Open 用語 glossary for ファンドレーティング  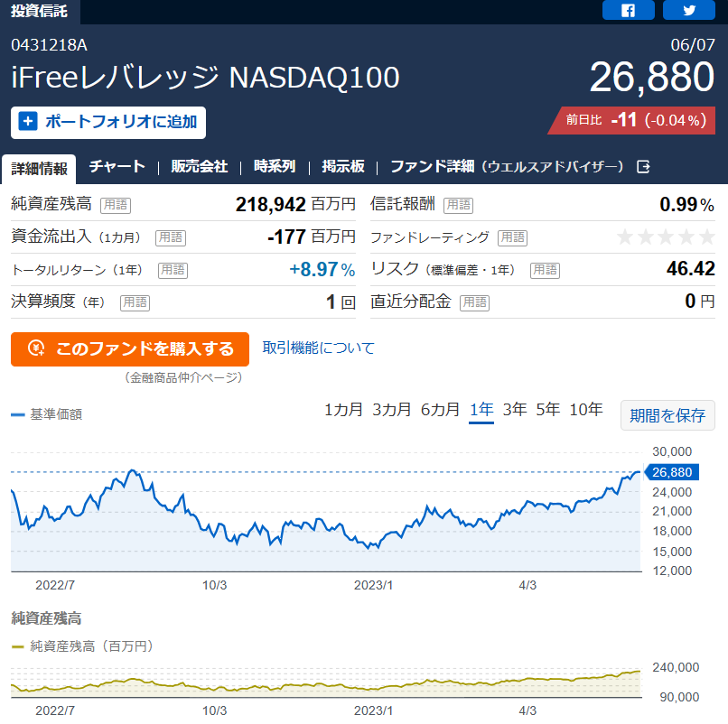click(x=512, y=237)
